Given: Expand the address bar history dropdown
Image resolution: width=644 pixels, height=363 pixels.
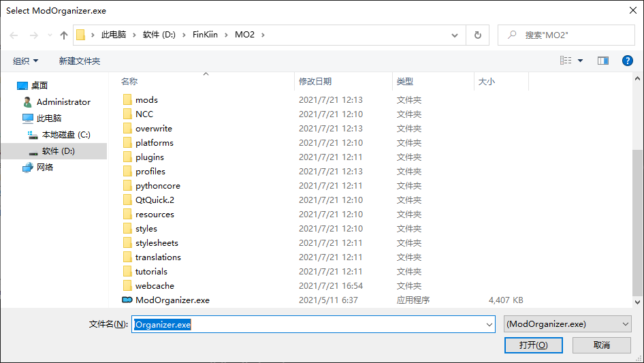Looking at the screenshot, I should pos(455,35).
